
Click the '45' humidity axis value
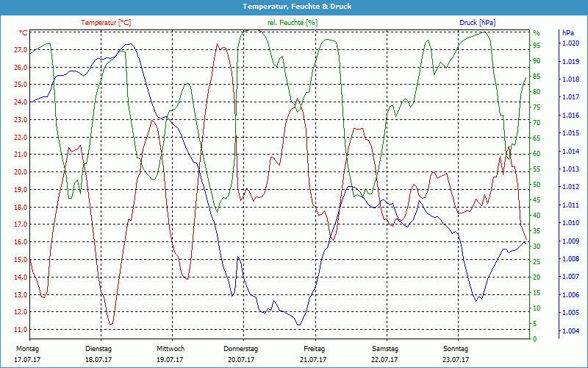pyautogui.click(x=537, y=199)
